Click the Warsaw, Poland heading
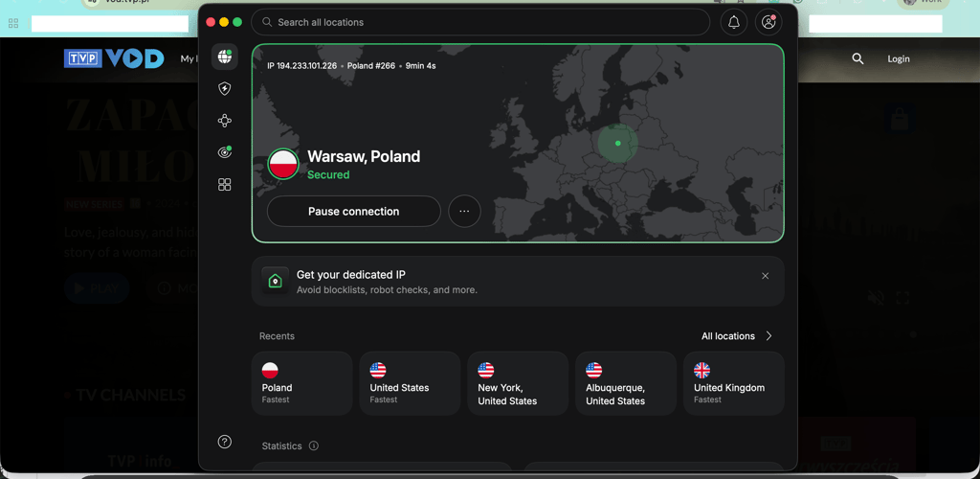 364,156
